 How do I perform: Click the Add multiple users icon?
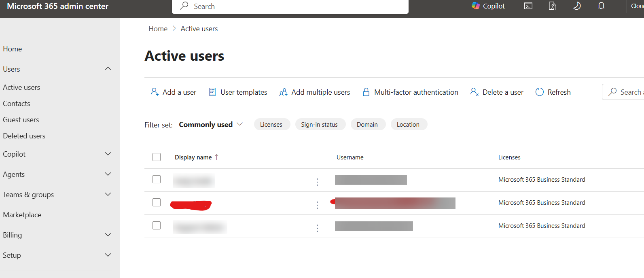point(283,92)
